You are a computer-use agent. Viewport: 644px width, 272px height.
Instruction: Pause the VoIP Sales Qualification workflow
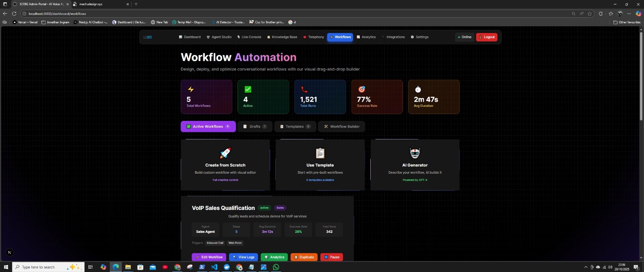(x=332, y=257)
